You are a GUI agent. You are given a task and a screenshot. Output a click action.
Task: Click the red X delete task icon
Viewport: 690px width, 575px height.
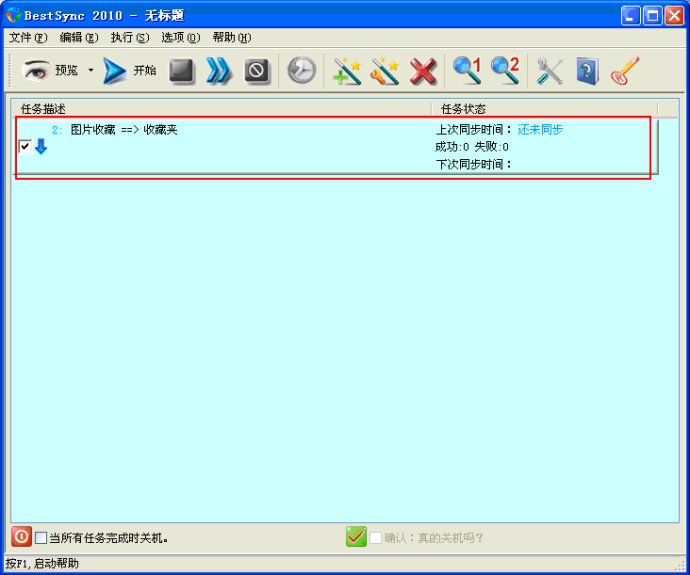(x=423, y=70)
